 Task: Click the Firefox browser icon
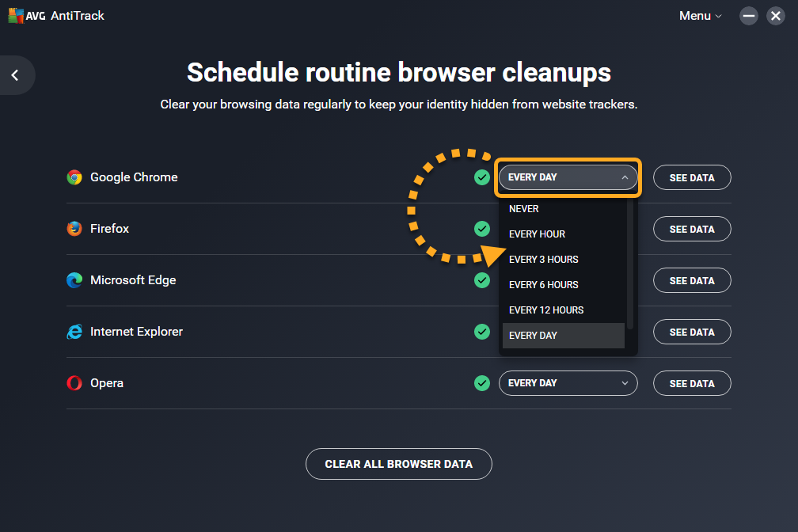coord(74,229)
